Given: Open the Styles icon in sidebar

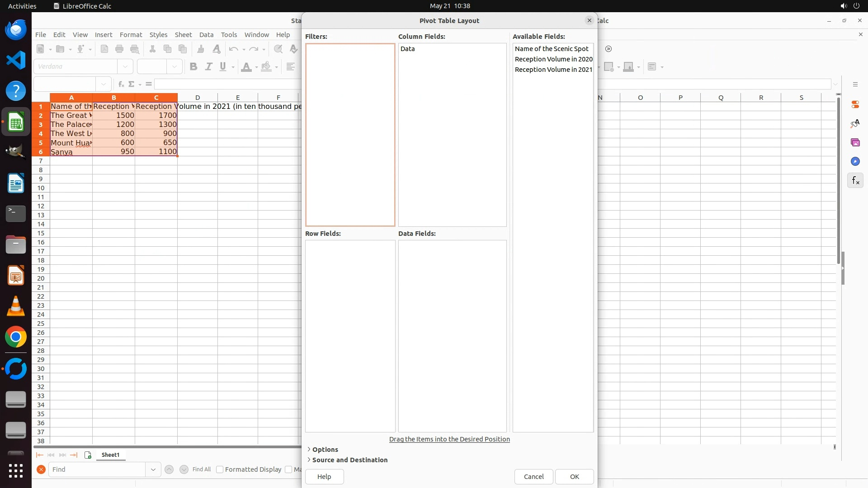Looking at the screenshot, I should coord(855,124).
